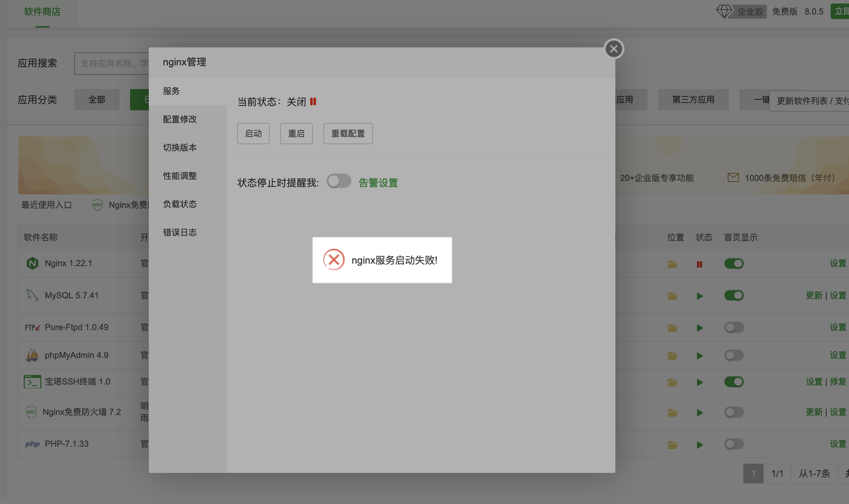The width and height of the screenshot is (849, 504).
Task: Click 设置 link for 宝塔SSH终端 row
Action: tap(814, 382)
